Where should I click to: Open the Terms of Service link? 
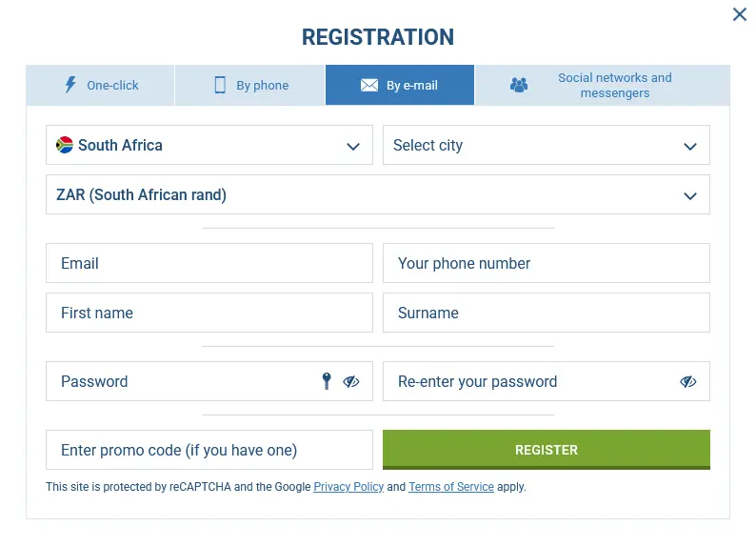pos(451,487)
